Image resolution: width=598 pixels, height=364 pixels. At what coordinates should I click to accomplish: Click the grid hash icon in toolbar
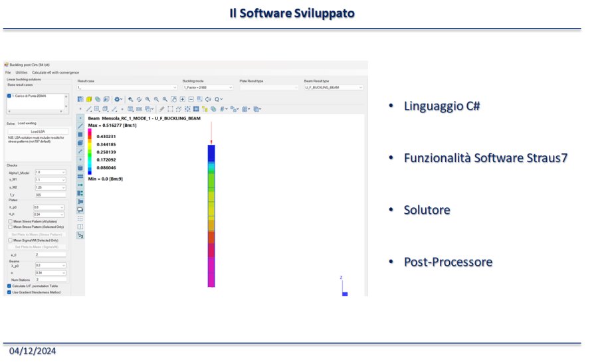pos(223,109)
